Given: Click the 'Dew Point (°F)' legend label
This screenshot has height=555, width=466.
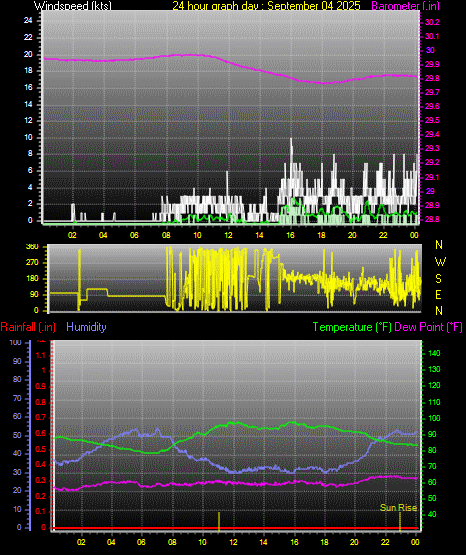Looking at the screenshot, I should pos(428,327).
